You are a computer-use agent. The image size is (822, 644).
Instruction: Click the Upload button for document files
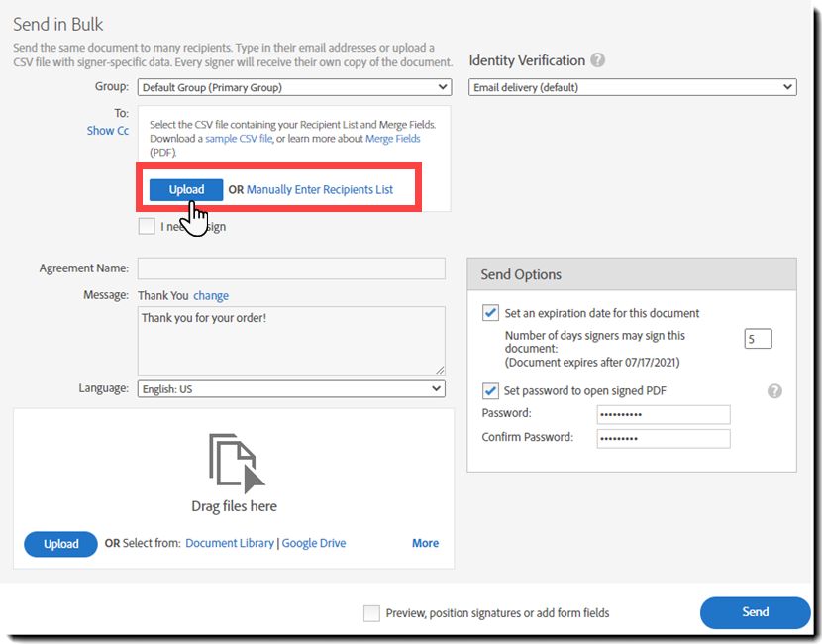[60, 544]
